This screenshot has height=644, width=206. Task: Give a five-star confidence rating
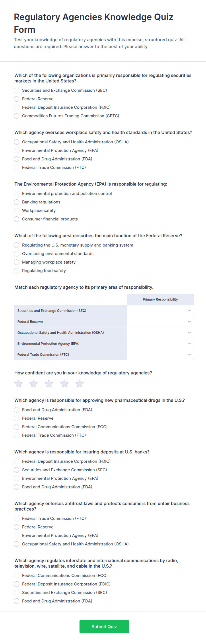[80, 383]
